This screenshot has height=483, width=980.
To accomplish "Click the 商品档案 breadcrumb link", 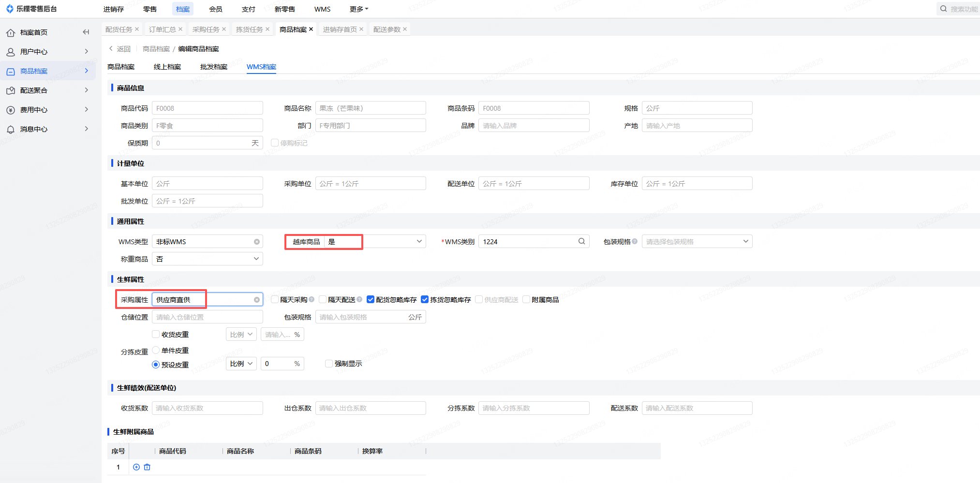I will (x=156, y=49).
